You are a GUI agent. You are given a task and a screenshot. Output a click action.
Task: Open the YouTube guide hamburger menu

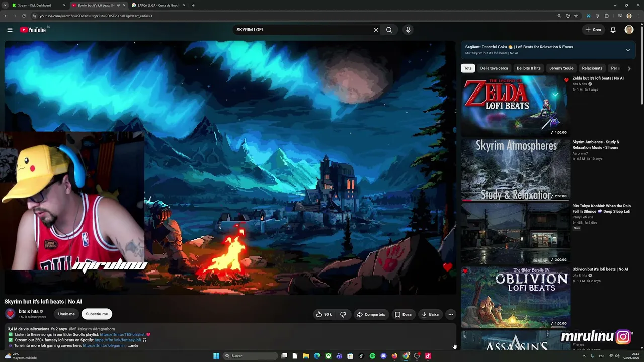(x=10, y=30)
